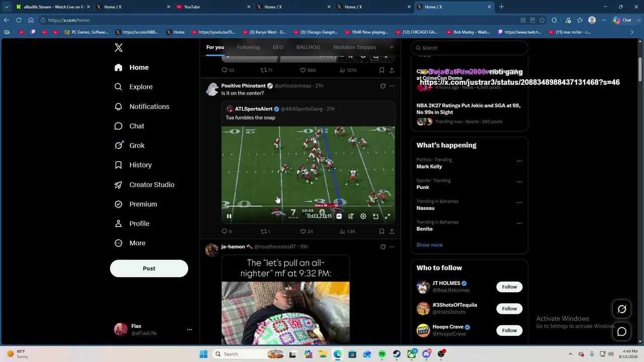
Task: Open Spotify from the taskbar
Action: click(382, 354)
